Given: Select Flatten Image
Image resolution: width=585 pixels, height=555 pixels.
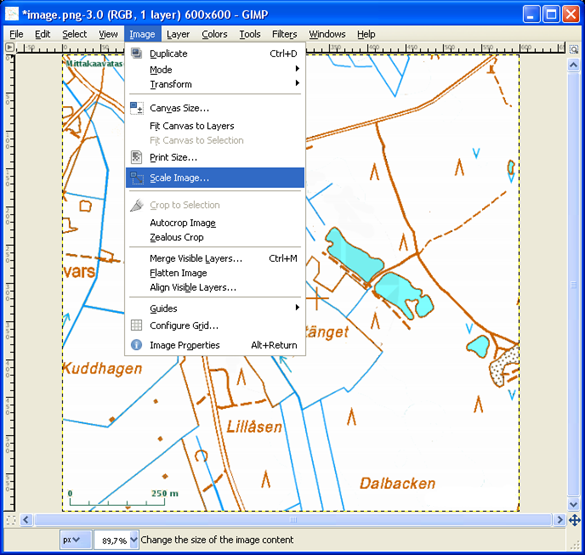Looking at the screenshot, I should click(x=215, y=273).
